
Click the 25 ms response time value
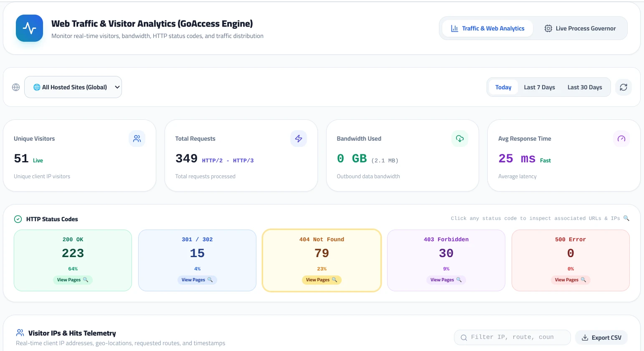pyautogui.click(x=517, y=159)
